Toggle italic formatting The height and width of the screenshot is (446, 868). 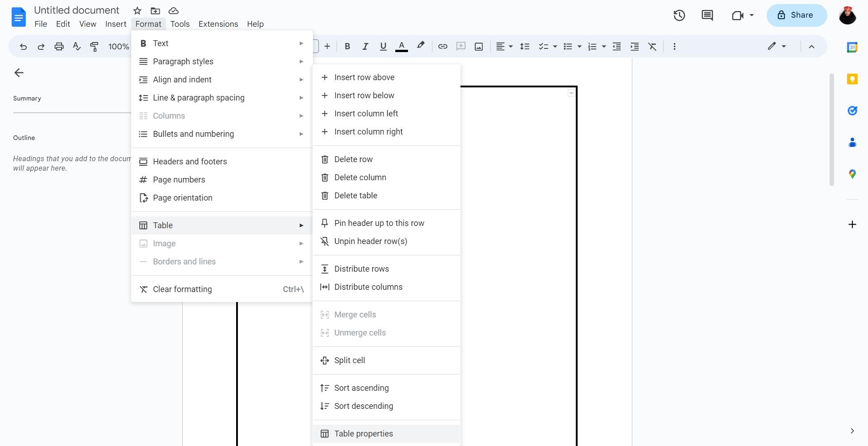point(365,46)
